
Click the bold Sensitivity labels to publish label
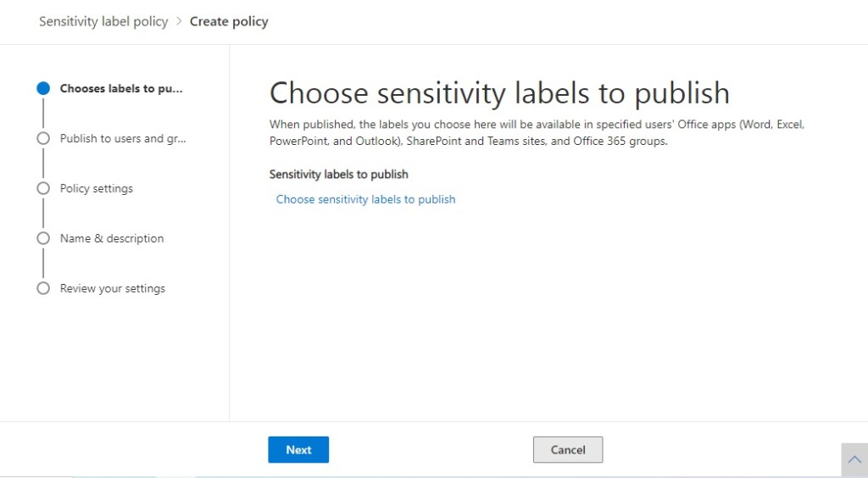(338, 174)
